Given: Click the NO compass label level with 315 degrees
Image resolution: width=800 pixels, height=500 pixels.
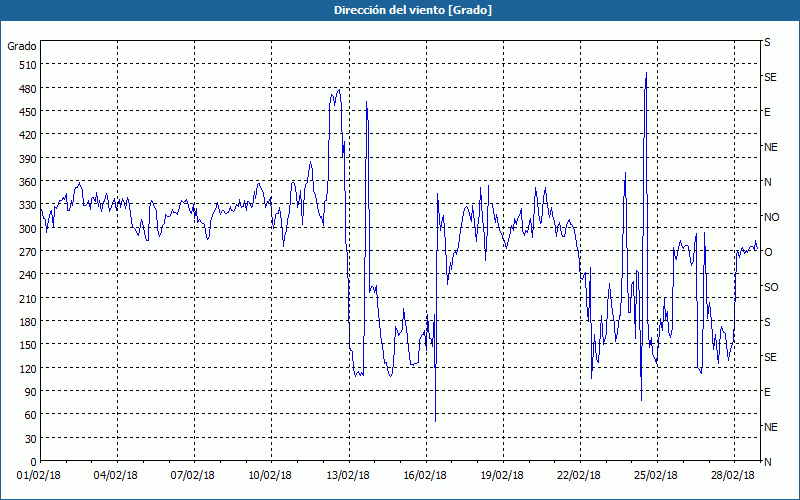Looking at the screenshot, I should point(771,217).
